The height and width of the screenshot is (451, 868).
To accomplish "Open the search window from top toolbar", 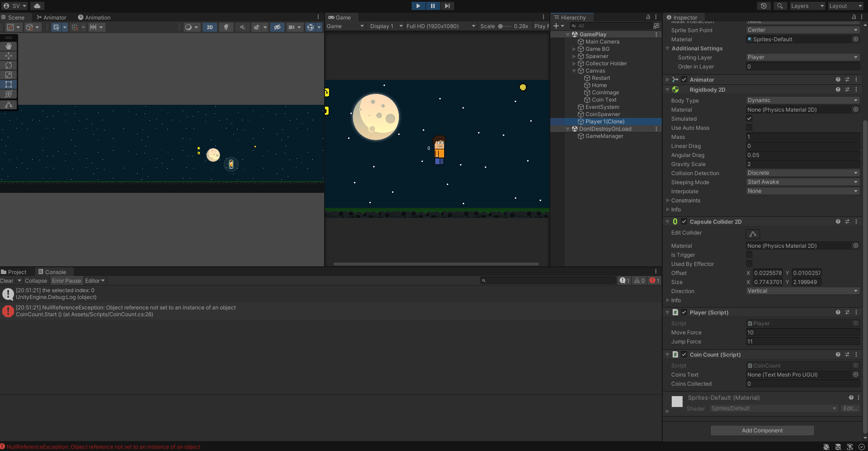I will click(x=780, y=5).
